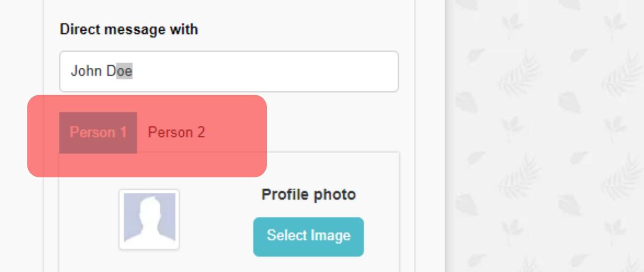
Task: Click the leaf-patterned background on the right
Action: tap(542, 141)
